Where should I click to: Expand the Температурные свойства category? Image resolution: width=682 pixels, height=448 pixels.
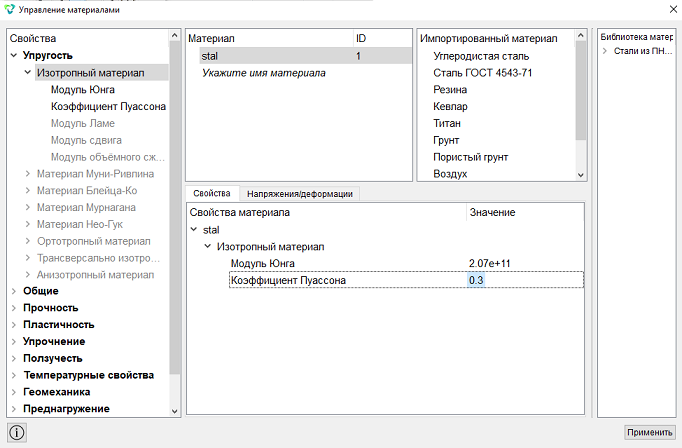pyautogui.click(x=14, y=375)
